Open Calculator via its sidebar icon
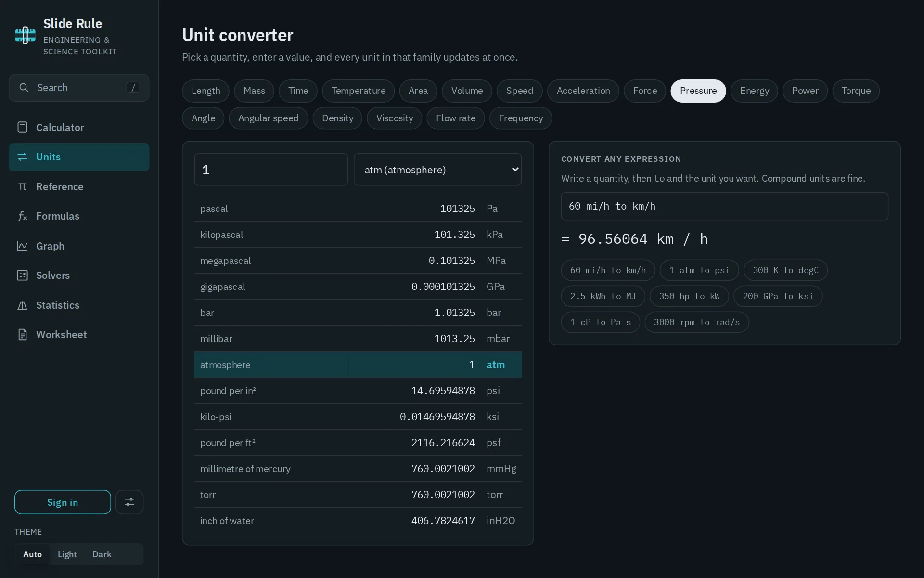Image resolution: width=924 pixels, height=578 pixels. coord(22,127)
